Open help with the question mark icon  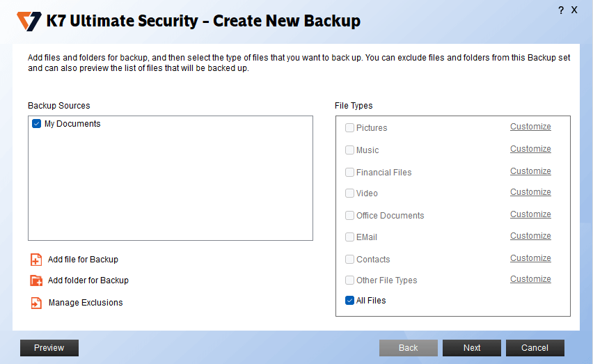point(561,10)
